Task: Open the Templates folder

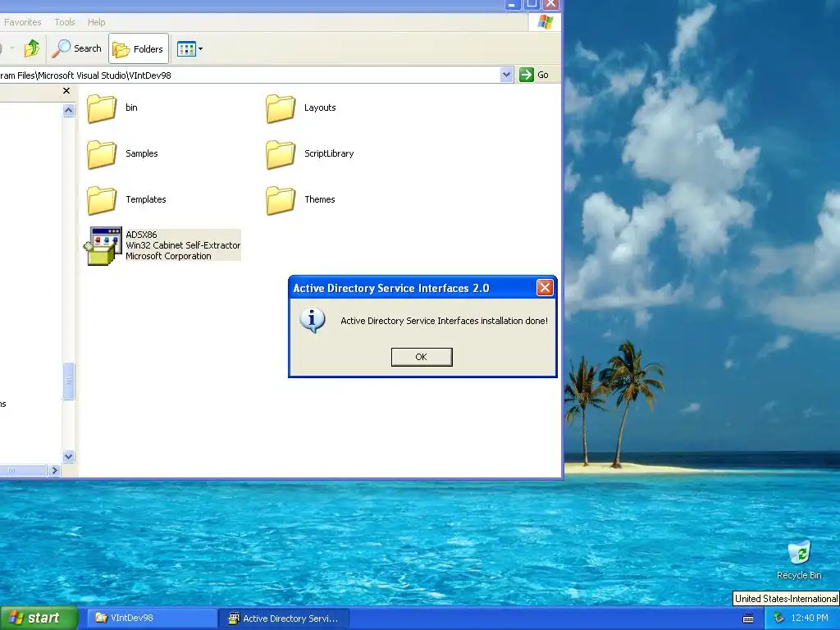Action: (101, 200)
